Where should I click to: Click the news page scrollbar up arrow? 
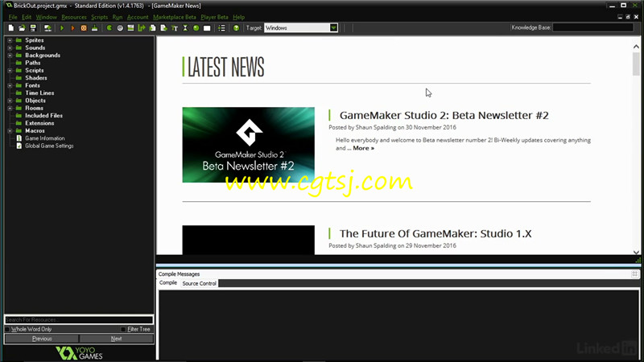(x=636, y=47)
